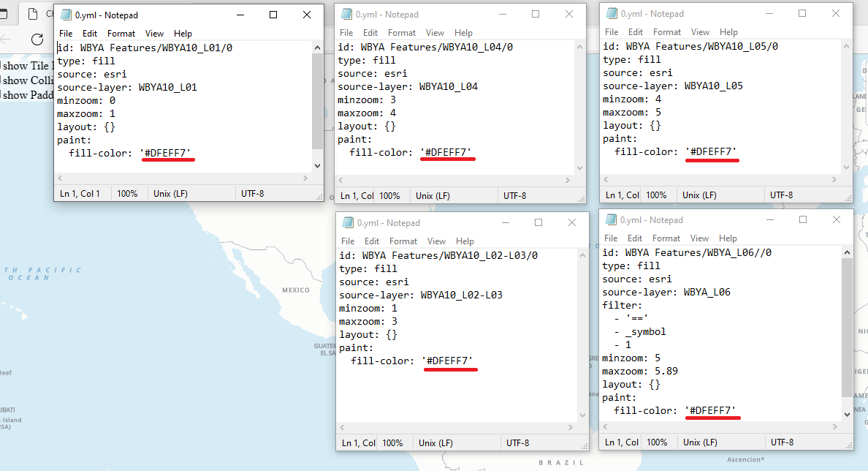The image size is (868, 471).
Task: Toggle the "show Tile" checkbox
Action: coord(1,67)
